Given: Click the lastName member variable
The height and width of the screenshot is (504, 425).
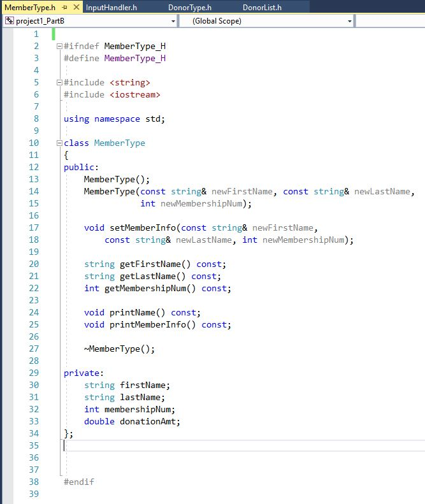Looking at the screenshot, I should click(x=140, y=398).
